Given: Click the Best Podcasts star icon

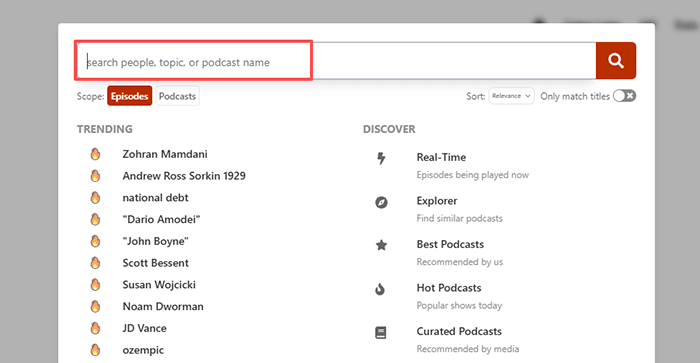Looking at the screenshot, I should 381,245.
